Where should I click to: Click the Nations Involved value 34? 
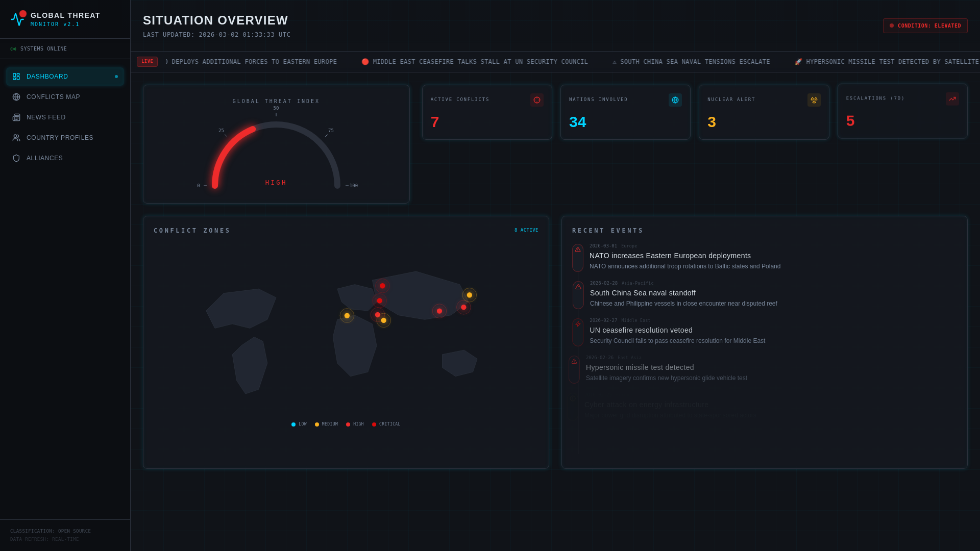[x=578, y=122]
